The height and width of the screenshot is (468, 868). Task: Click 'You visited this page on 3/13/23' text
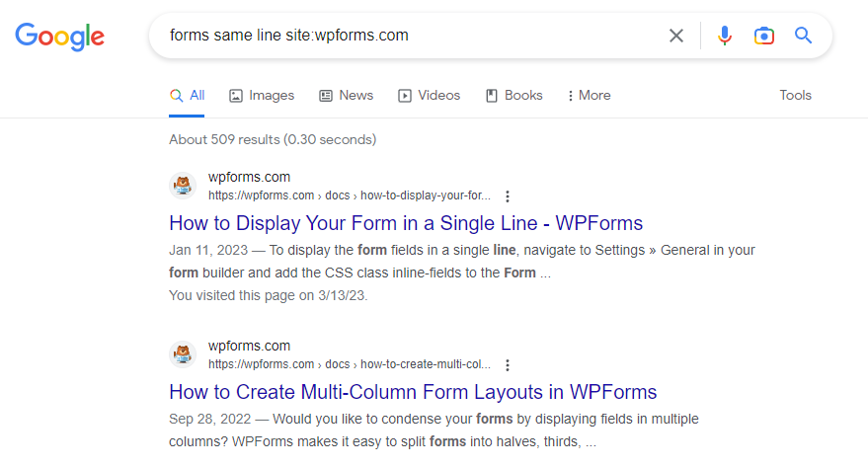[x=268, y=295]
